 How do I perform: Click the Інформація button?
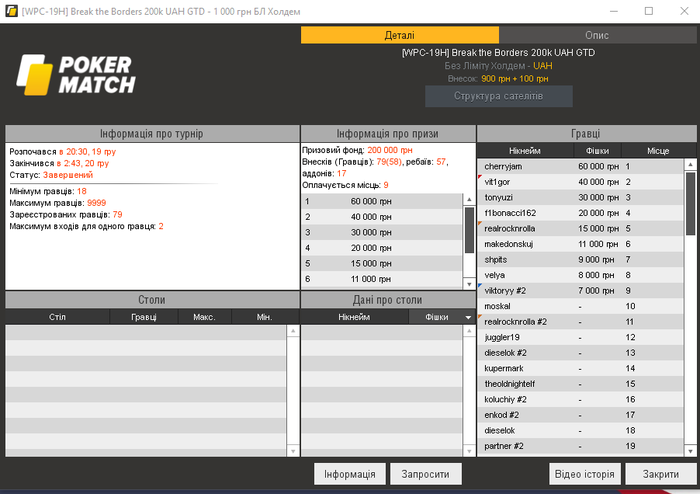350,474
